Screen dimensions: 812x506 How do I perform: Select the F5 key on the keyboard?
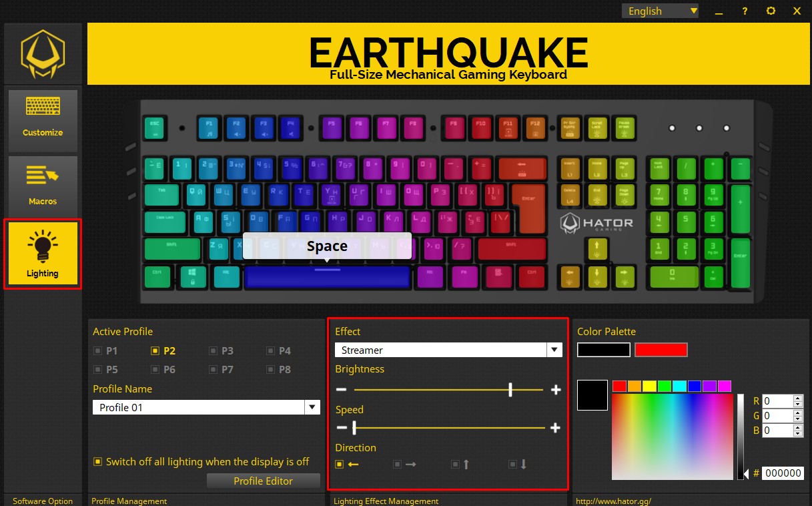pyautogui.click(x=332, y=127)
